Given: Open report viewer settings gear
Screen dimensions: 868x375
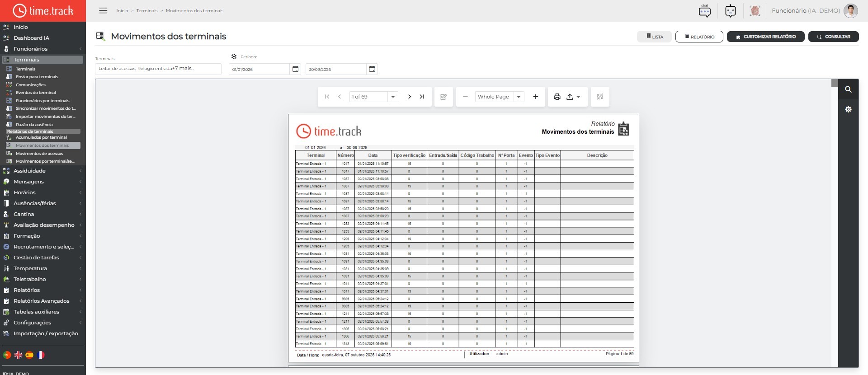Looking at the screenshot, I should click(848, 109).
